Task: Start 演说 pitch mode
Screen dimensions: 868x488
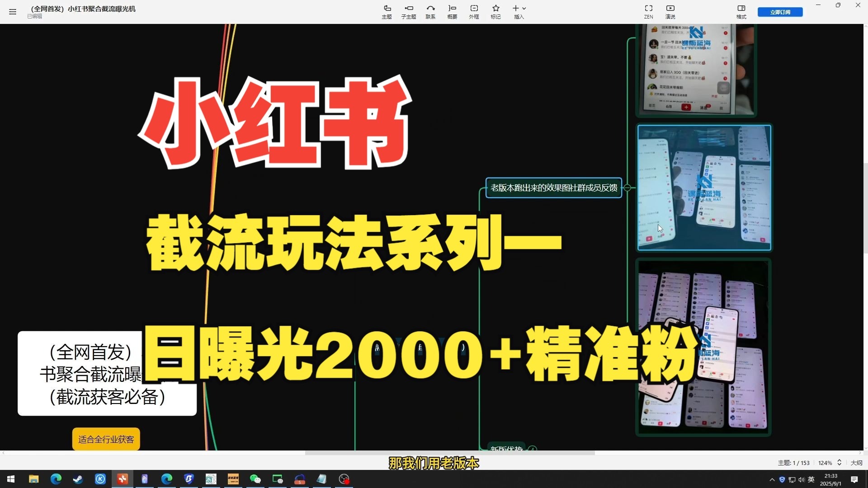Action: coord(670,12)
